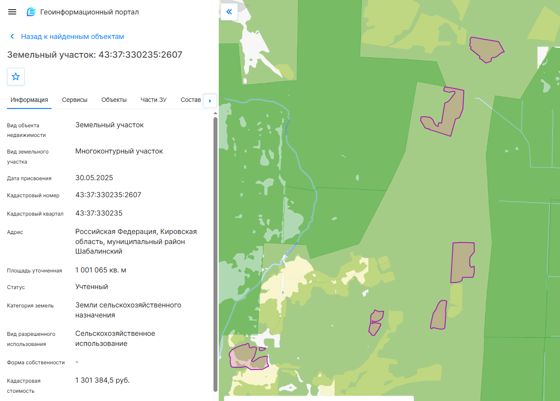The image size is (560, 401).
Task: Select cadastral number value 43:37:330235:2607
Action: [x=108, y=195]
